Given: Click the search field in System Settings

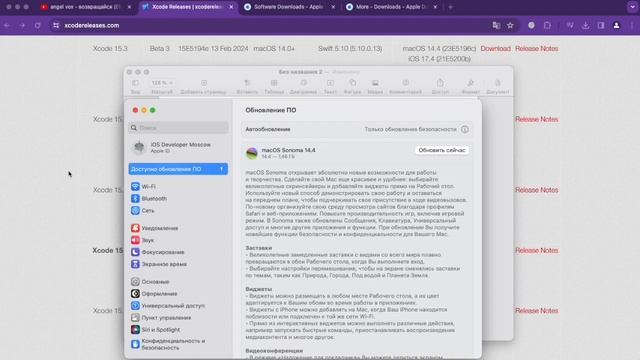Looking at the screenshot, I should (178, 128).
